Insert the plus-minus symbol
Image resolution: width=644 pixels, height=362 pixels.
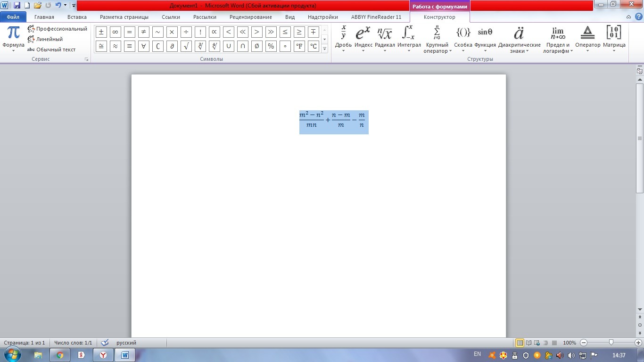click(101, 32)
